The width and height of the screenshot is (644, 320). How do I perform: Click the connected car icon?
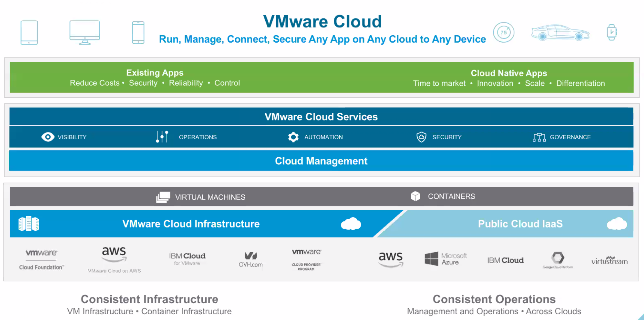coord(560,32)
